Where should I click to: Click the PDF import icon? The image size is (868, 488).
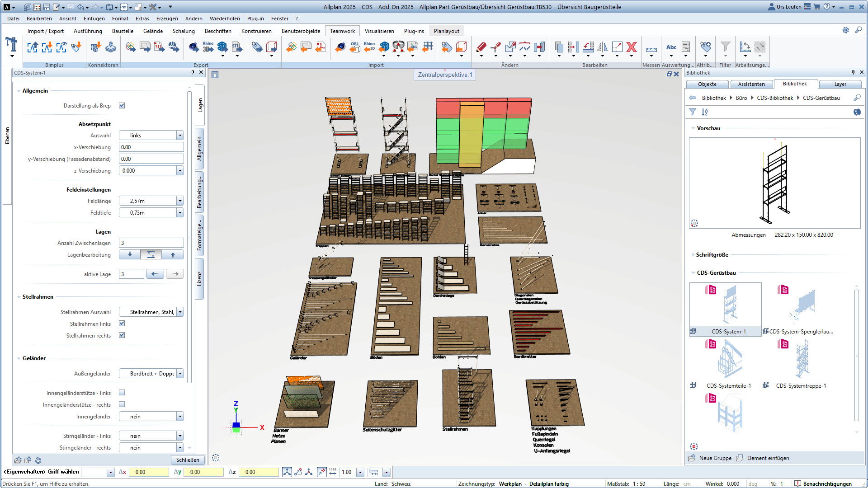(321, 47)
